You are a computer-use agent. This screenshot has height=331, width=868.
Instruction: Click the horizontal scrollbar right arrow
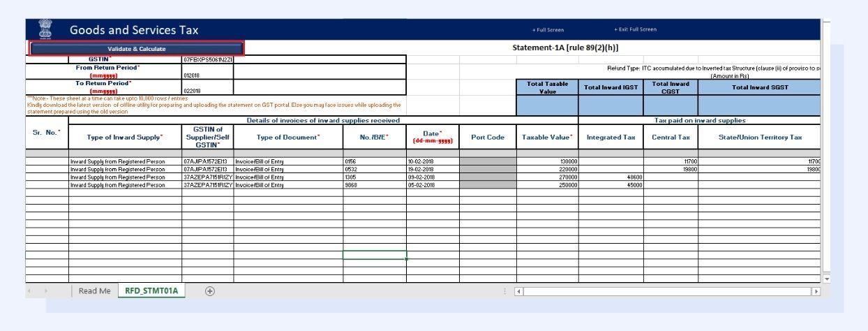coord(816,291)
